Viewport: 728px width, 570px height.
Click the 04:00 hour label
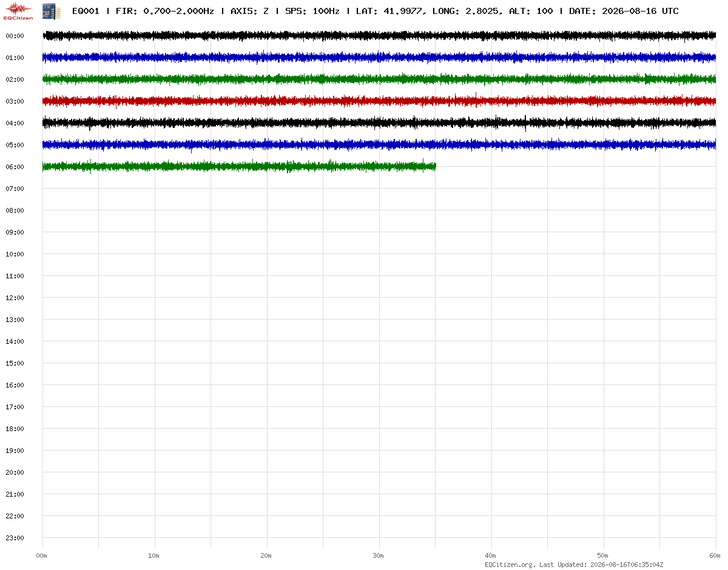(x=15, y=123)
